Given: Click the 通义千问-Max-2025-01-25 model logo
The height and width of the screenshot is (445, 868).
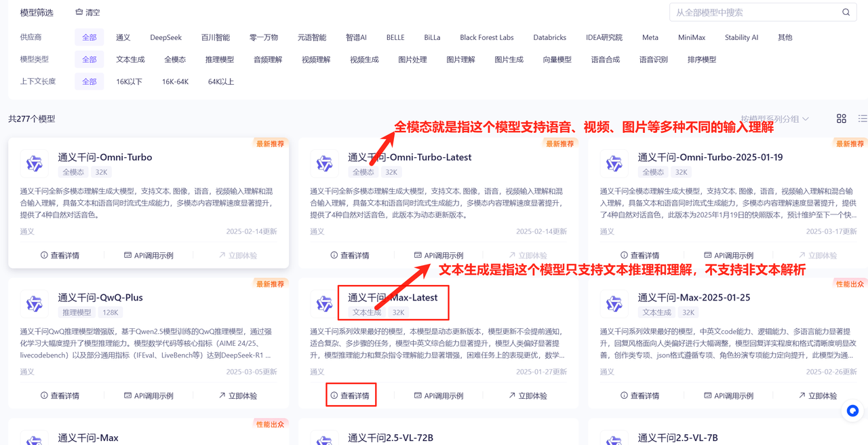Looking at the screenshot, I should click(x=614, y=304).
